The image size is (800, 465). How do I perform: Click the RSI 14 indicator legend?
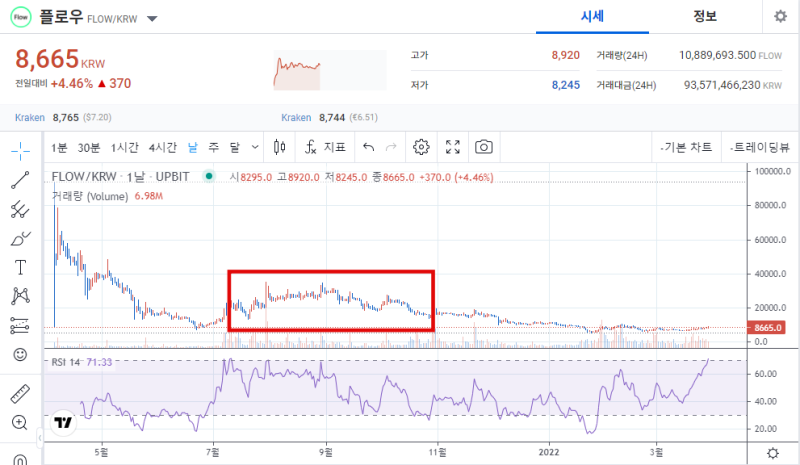[x=82, y=362]
